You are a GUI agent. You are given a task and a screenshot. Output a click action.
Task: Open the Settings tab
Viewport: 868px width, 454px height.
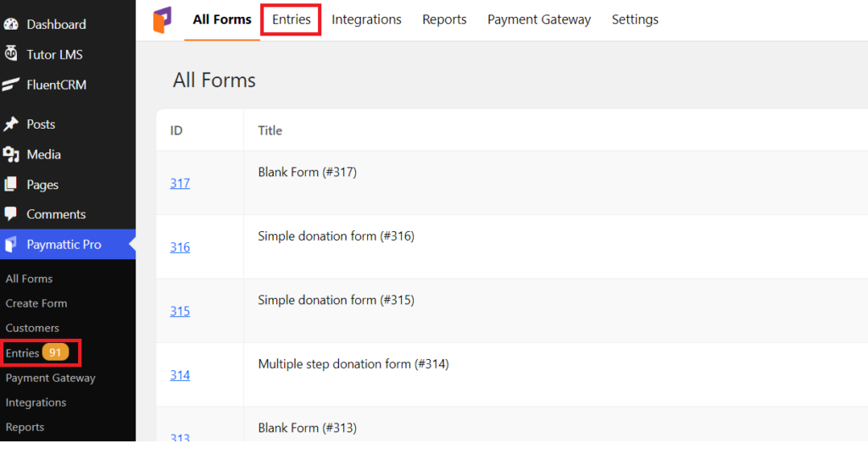[635, 19]
